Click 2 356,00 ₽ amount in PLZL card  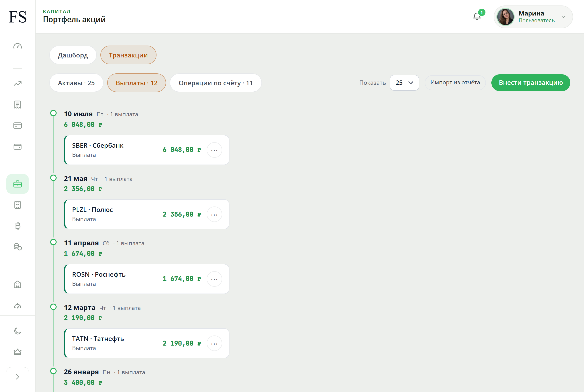182,214
